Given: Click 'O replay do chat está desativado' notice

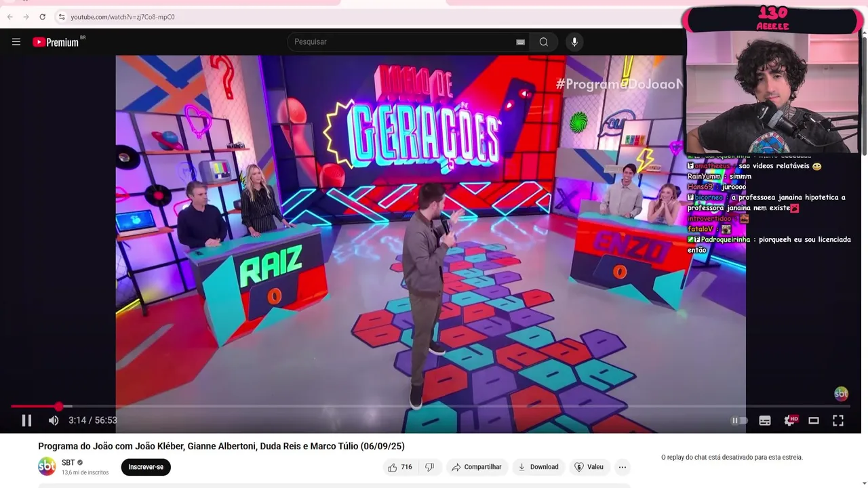Looking at the screenshot, I should coord(732,457).
